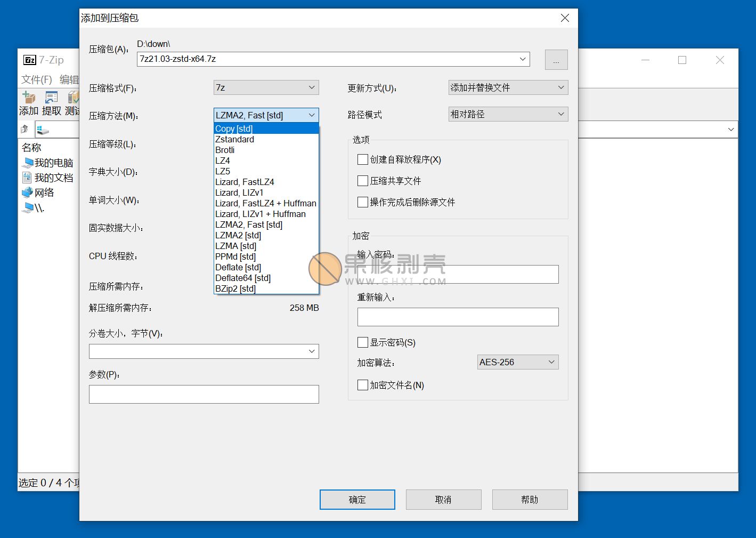Choose LZMA2, Fast [std] in the list
The image size is (756, 538).
tap(266, 224)
